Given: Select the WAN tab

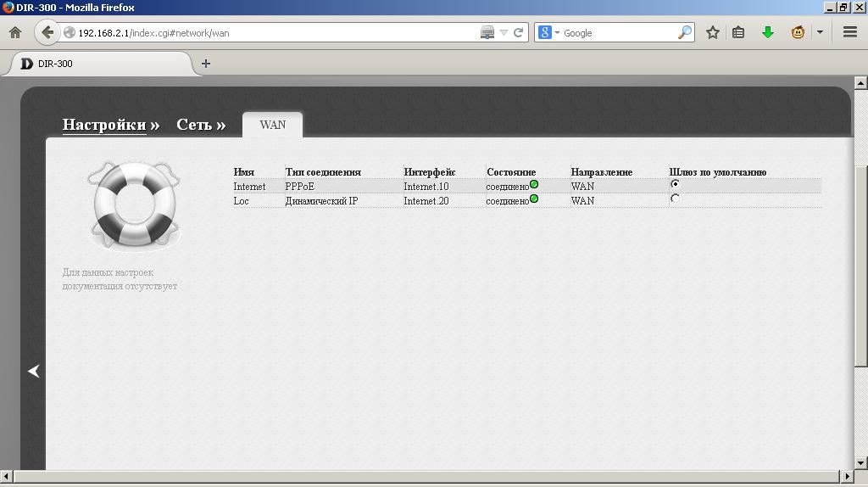Looking at the screenshot, I should (272, 125).
